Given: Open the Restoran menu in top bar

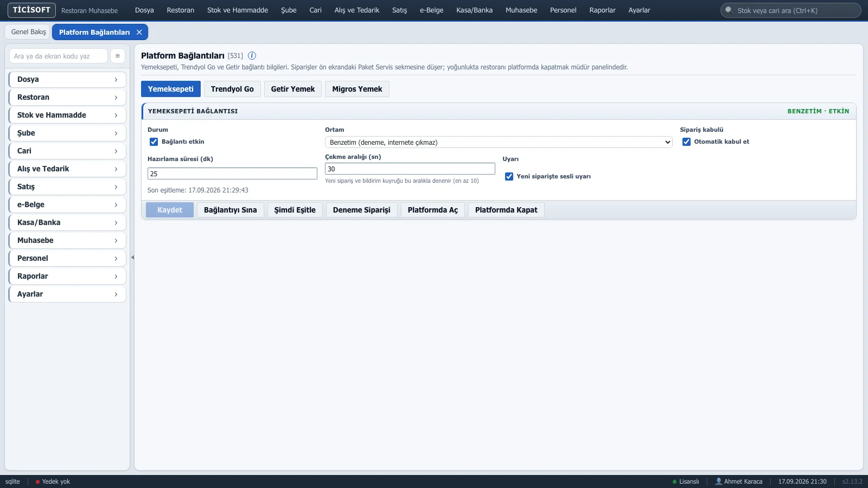Looking at the screenshot, I should 181,10.
